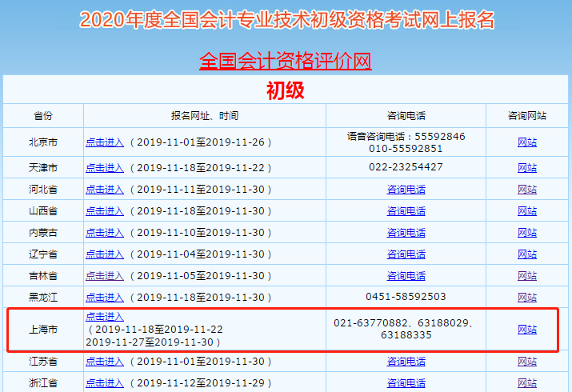Viewport: 572px width, 392px height.
Task: Select the 0451-58592503 phone number text
Action: (406, 297)
